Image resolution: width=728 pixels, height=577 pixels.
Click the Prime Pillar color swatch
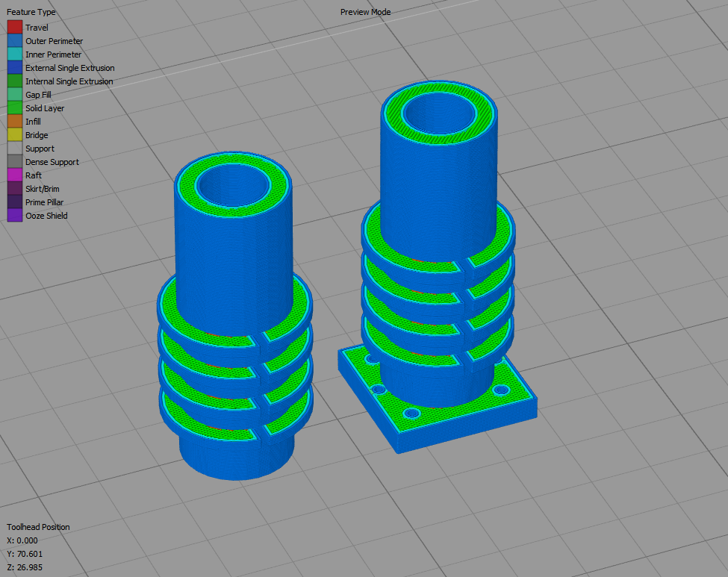click(x=15, y=202)
